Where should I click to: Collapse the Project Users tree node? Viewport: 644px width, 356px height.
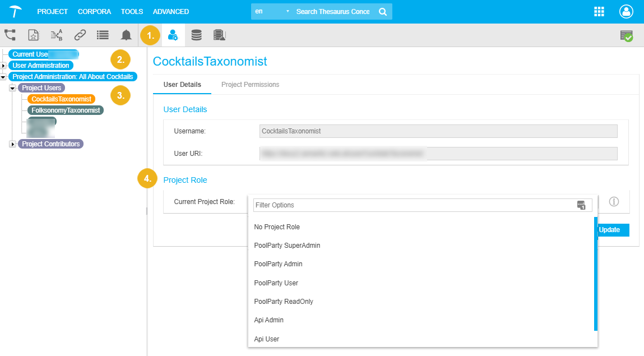click(x=12, y=88)
